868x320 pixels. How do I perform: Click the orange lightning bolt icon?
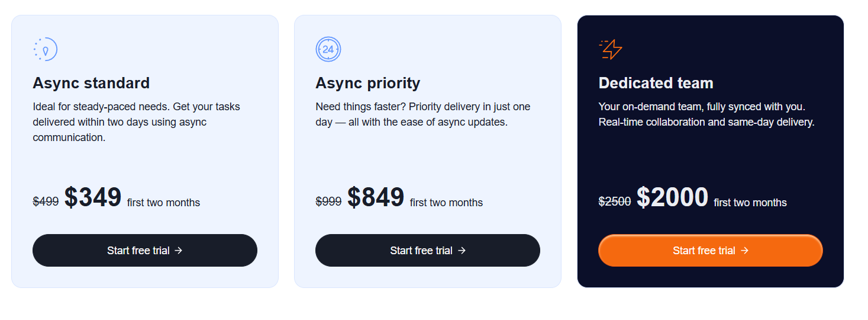pyautogui.click(x=611, y=49)
